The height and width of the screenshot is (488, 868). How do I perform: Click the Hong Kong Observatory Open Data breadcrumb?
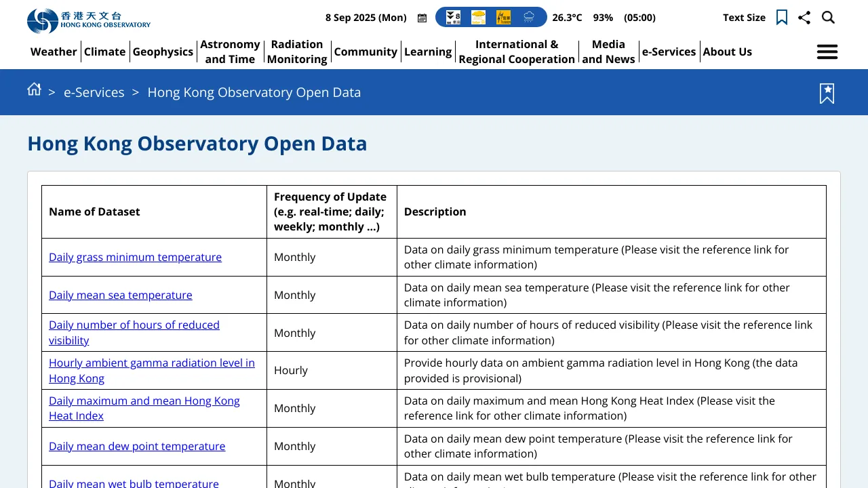pyautogui.click(x=254, y=92)
